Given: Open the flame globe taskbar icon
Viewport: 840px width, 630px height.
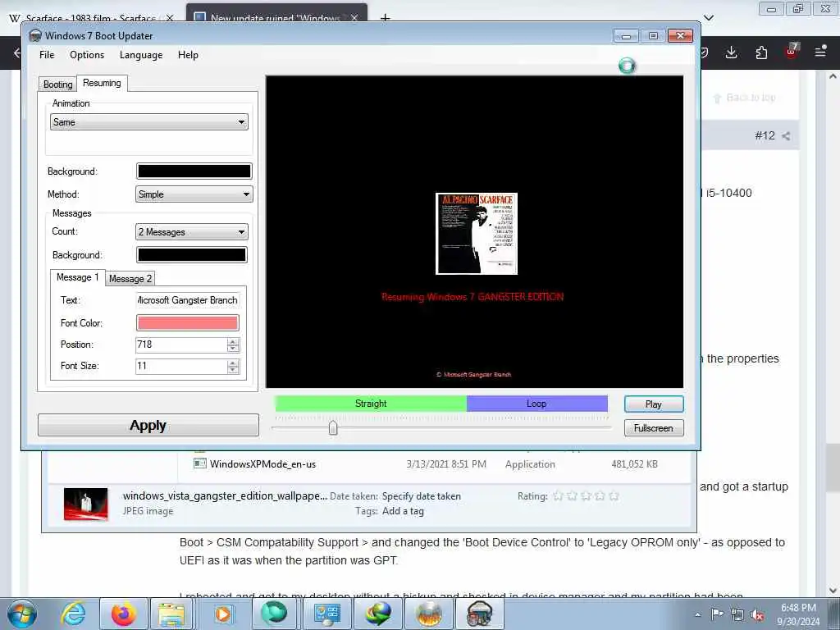Looking at the screenshot, I should tap(429, 614).
